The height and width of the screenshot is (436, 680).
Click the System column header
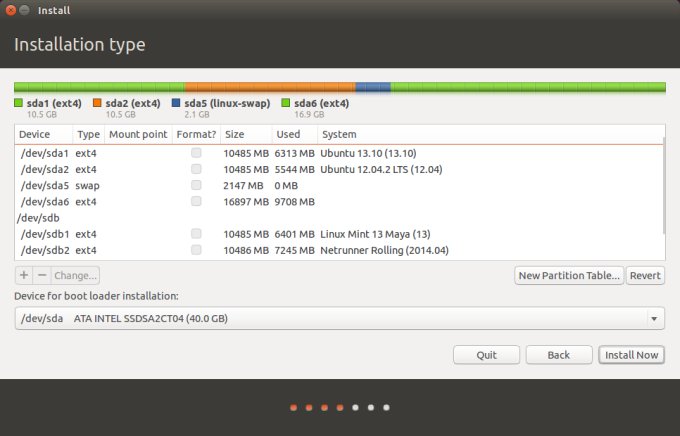[490, 134]
